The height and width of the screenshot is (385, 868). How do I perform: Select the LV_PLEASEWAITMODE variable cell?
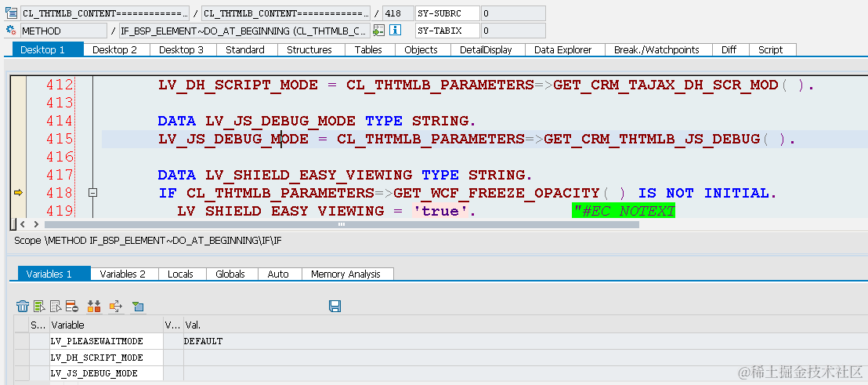(107, 341)
